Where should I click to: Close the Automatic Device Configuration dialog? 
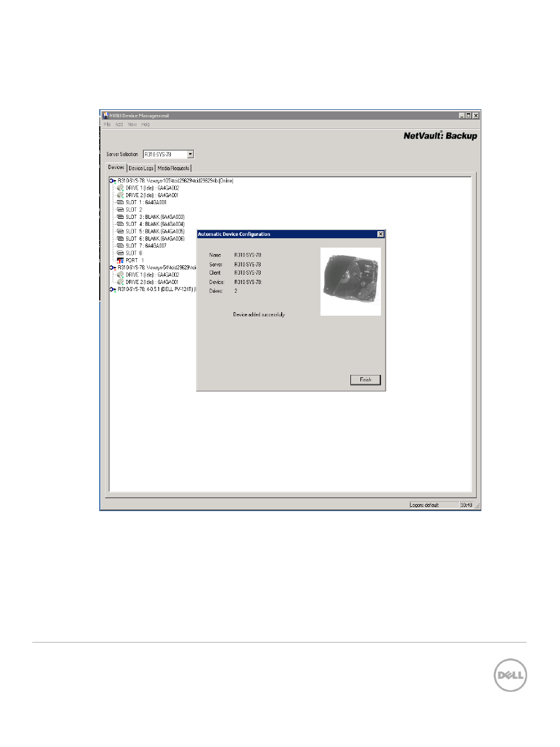point(380,234)
